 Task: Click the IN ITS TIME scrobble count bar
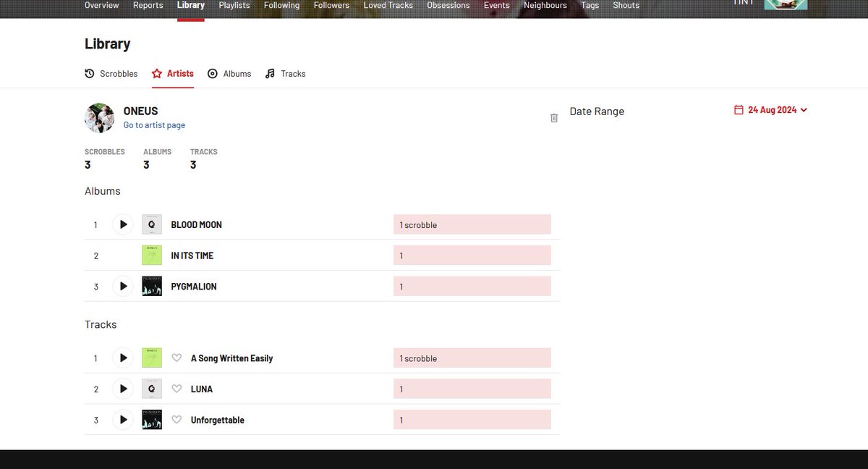pos(472,255)
